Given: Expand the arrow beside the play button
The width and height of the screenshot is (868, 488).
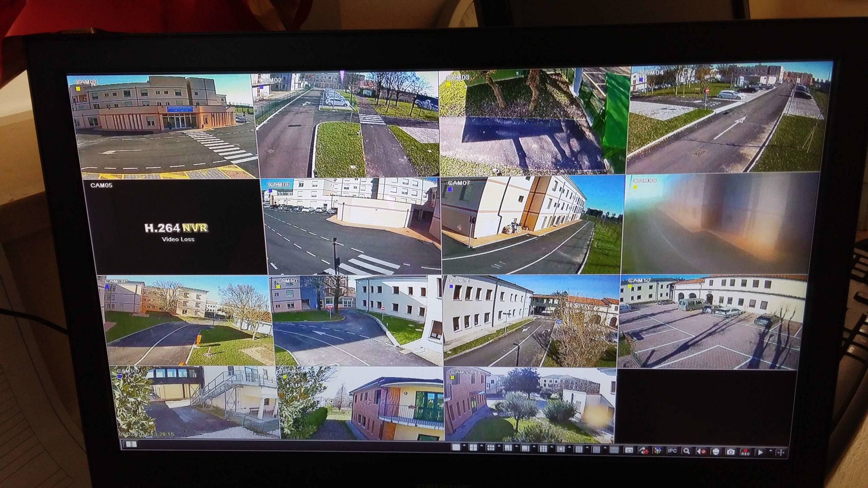Looking at the screenshot, I should pos(771,451).
